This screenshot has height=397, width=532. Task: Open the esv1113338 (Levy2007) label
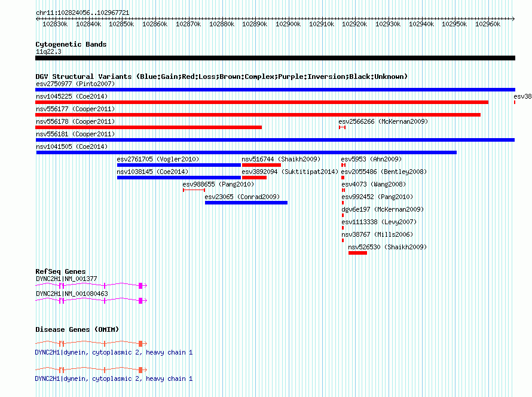[x=378, y=222]
